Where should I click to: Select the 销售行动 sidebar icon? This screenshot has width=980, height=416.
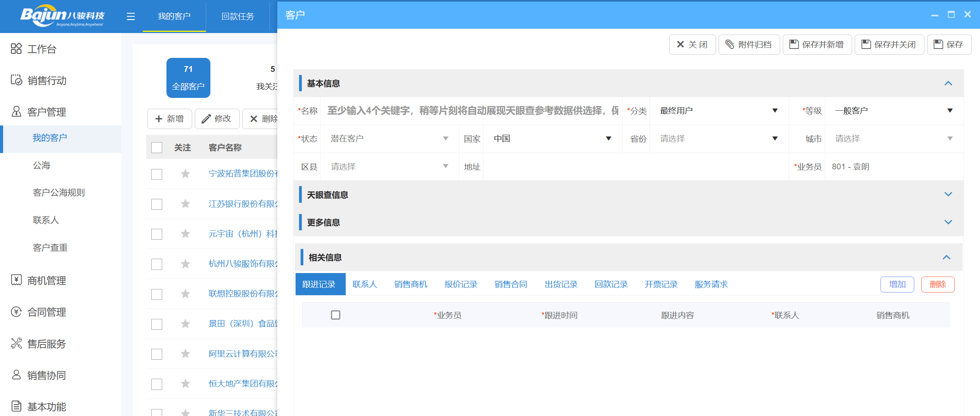pos(16,81)
